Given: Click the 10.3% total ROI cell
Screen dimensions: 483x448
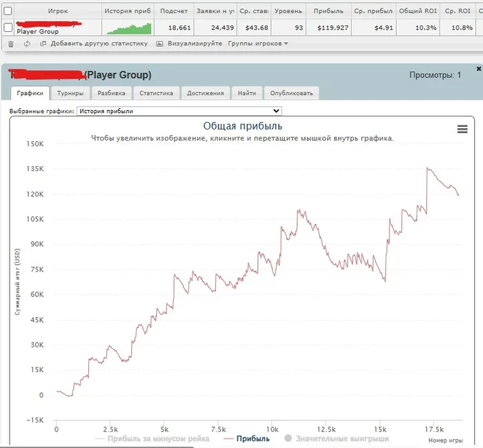Looking at the screenshot, I should coord(418,28).
